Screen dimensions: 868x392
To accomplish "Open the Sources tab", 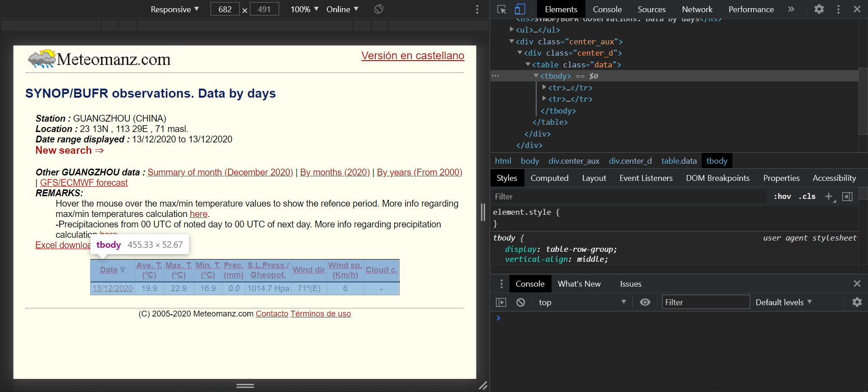I will [651, 9].
